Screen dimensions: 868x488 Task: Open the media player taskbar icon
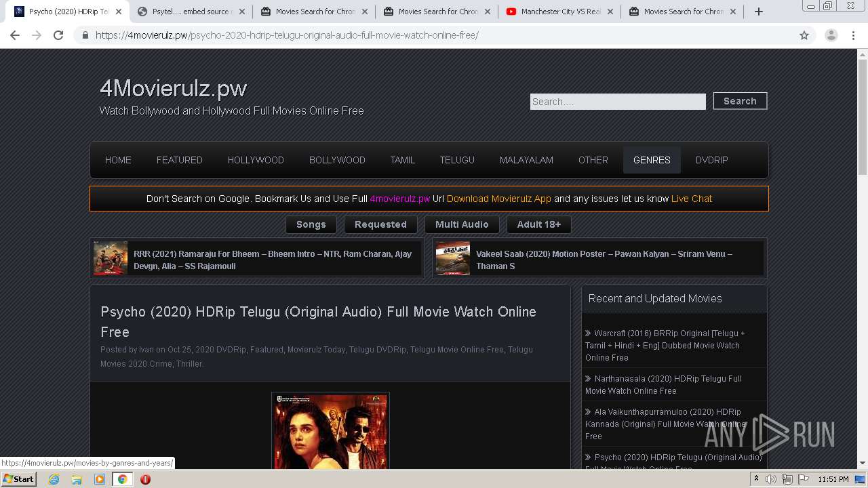pos(100,479)
